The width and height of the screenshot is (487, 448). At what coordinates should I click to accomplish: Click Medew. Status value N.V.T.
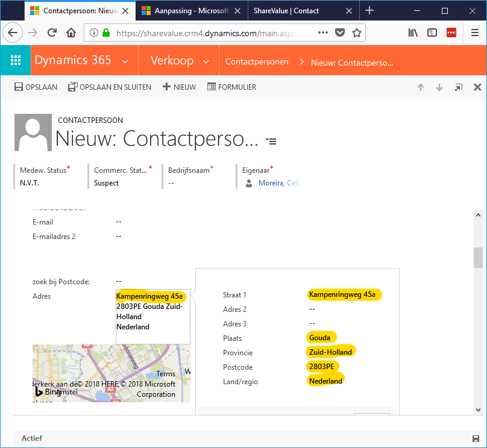pyautogui.click(x=30, y=183)
